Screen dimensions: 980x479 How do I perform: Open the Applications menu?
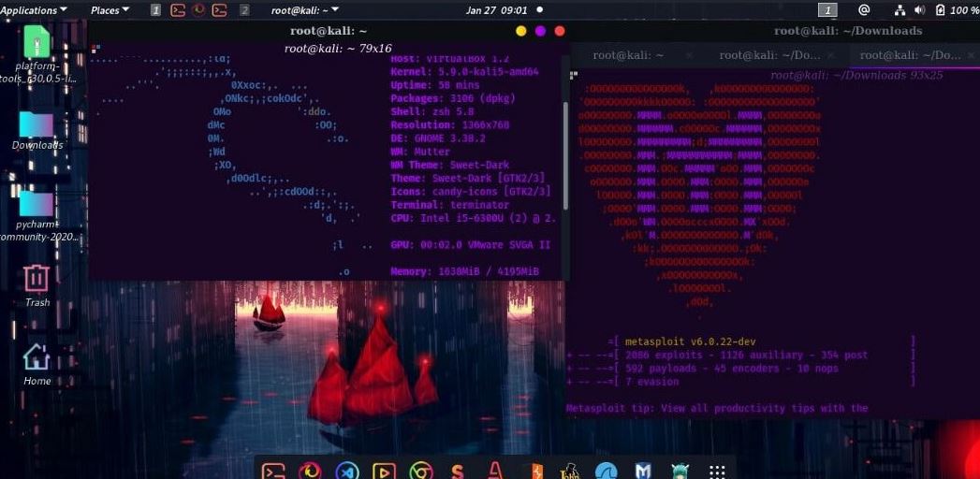click(35, 10)
